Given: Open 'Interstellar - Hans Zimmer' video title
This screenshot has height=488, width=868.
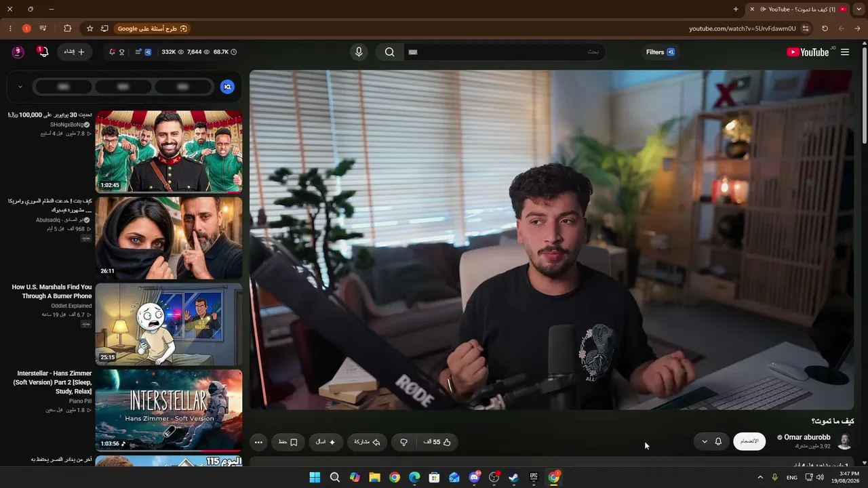Looking at the screenshot, I should coord(54,382).
